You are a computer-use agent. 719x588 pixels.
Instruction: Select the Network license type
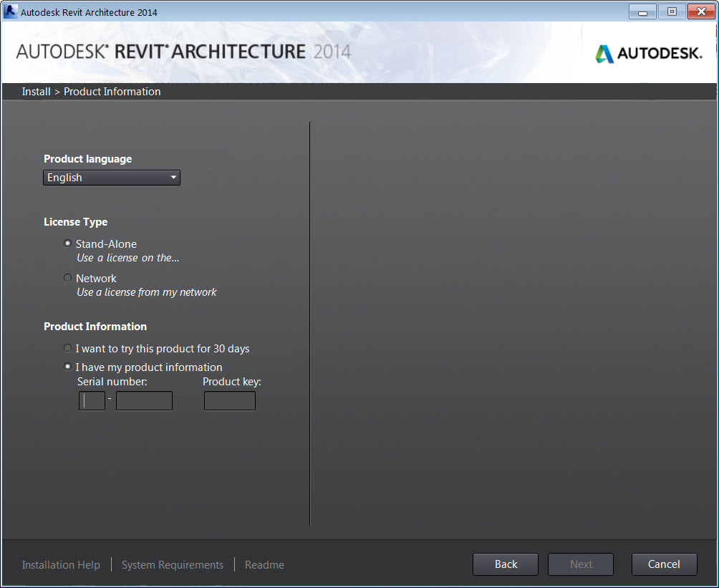pyautogui.click(x=67, y=278)
